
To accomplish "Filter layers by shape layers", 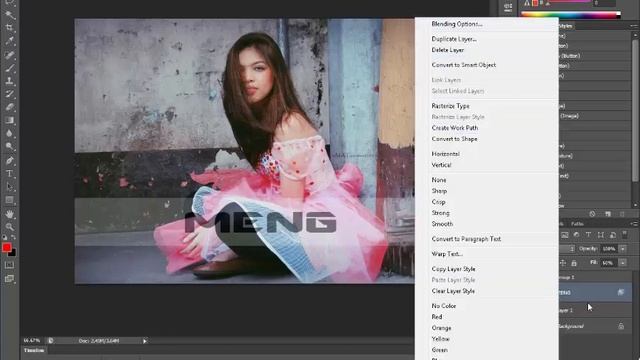I will 600,235.
